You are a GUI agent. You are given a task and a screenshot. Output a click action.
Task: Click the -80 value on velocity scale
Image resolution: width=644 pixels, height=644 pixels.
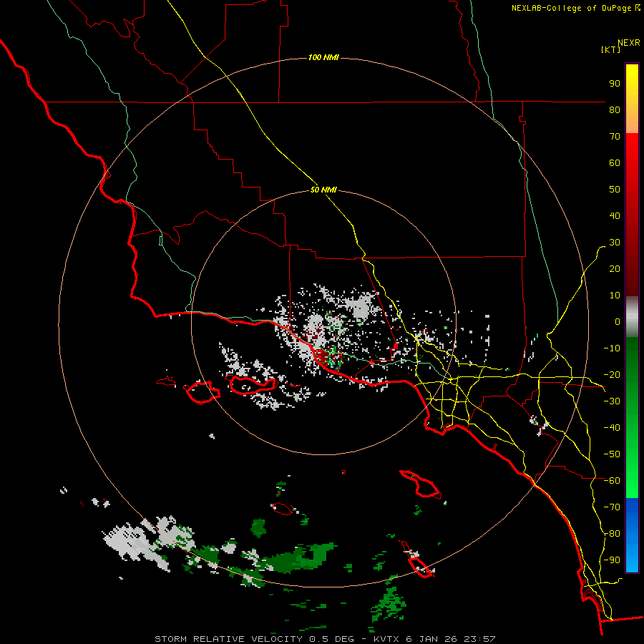pyautogui.click(x=612, y=534)
